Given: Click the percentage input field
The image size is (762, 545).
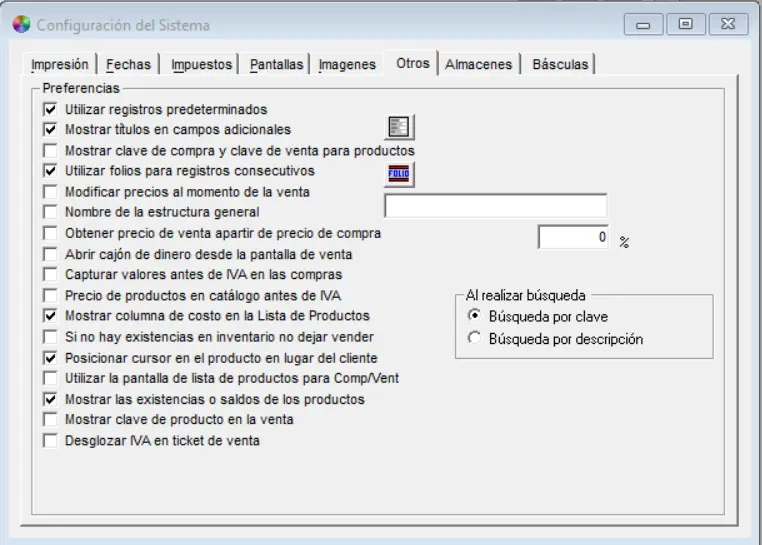Looking at the screenshot, I should (573, 237).
